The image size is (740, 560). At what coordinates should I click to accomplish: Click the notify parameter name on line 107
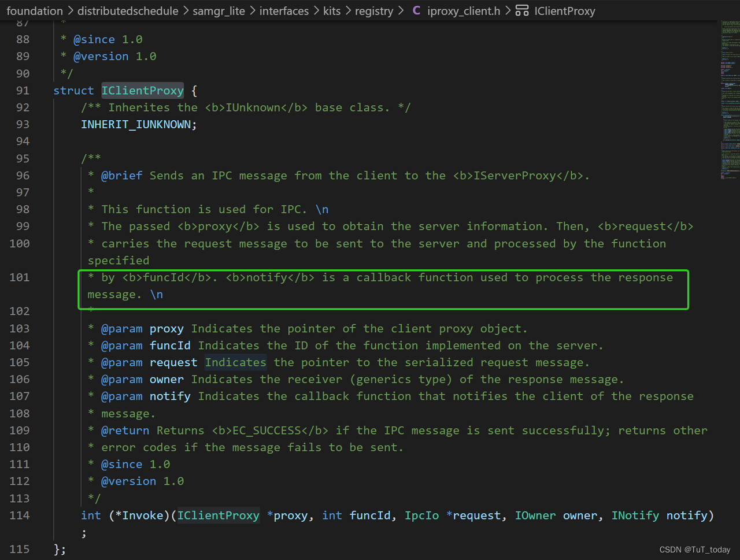click(x=170, y=396)
